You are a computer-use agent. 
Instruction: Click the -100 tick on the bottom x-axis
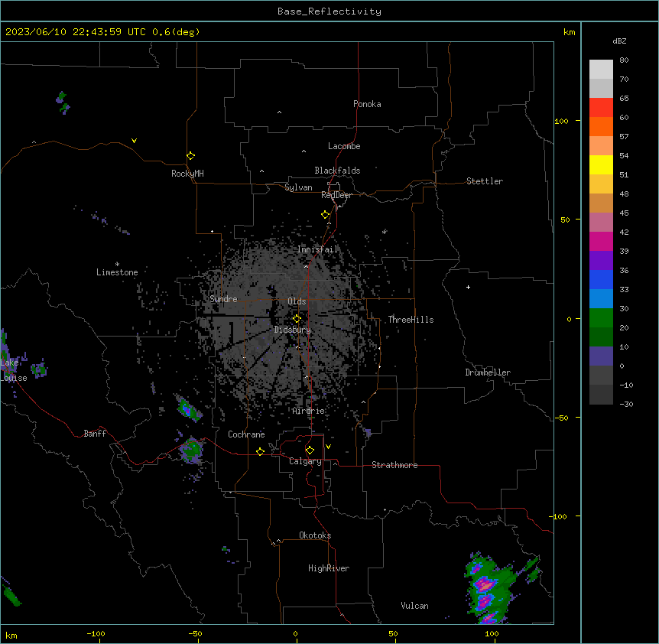click(x=96, y=633)
